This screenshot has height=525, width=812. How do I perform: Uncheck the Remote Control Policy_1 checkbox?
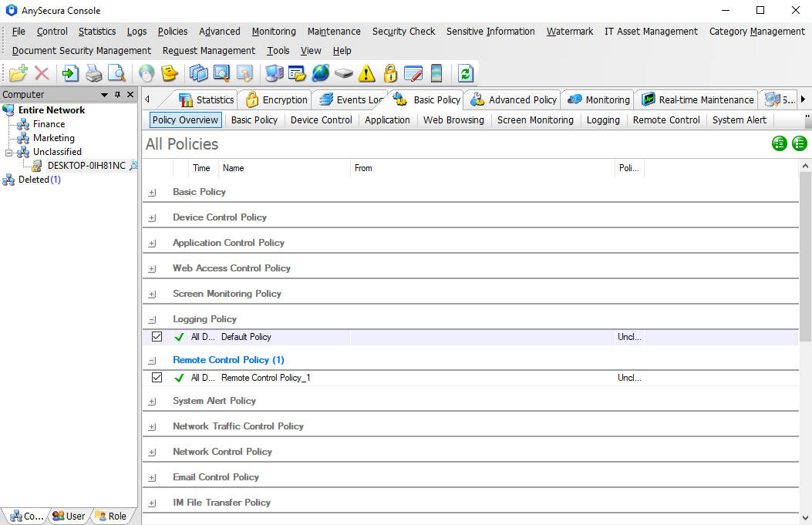[157, 378]
